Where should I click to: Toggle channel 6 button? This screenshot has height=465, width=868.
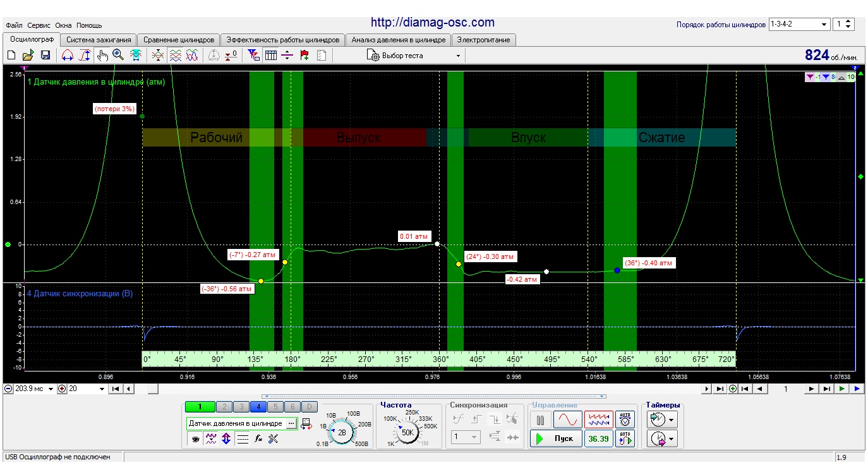coord(292,407)
